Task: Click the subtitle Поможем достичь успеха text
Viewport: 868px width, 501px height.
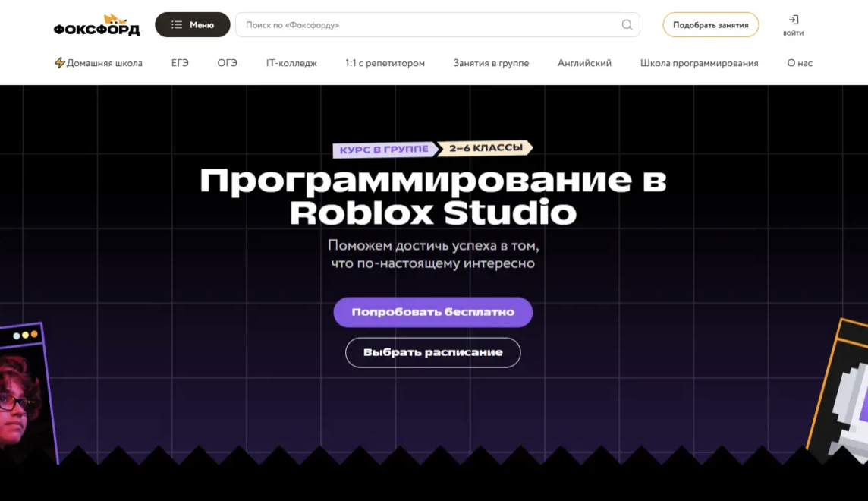Action: 433,254
